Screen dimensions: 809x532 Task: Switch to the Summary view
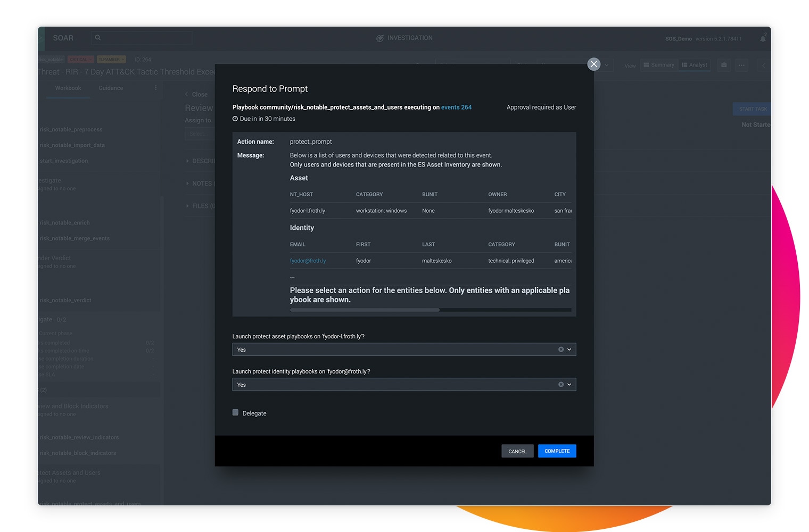(658, 65)
